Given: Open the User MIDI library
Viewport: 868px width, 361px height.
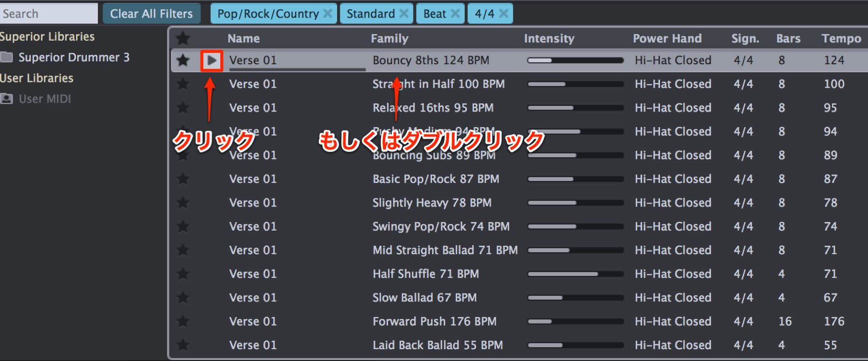Looking at the screenshot, I should 36,99.
